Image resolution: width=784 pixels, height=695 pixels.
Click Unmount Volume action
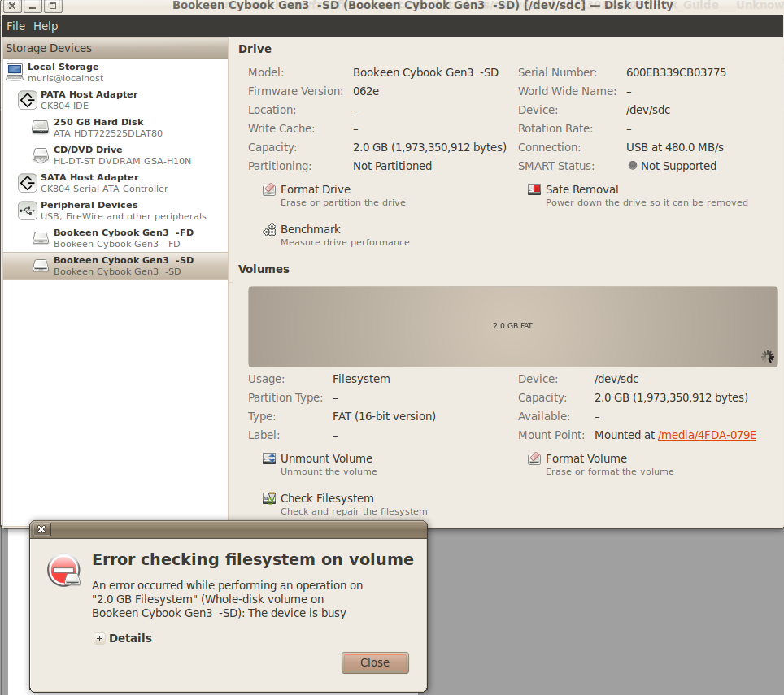[320, 464]
